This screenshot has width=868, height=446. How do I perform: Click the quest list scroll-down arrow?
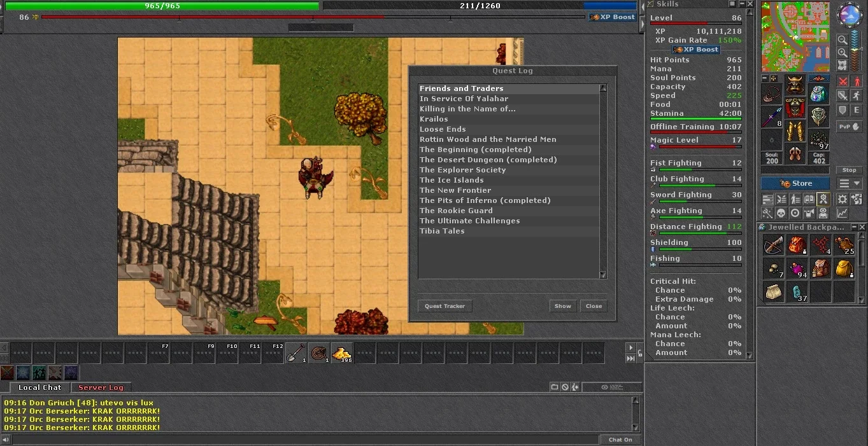click(603, 274)
